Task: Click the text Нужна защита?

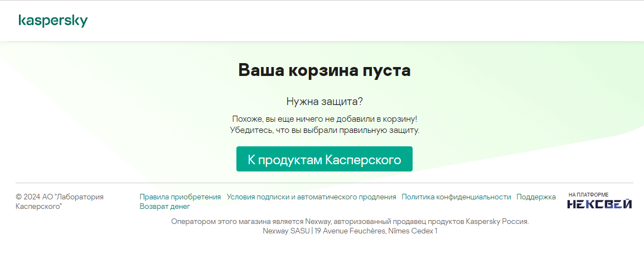Action: pos(325,102)
